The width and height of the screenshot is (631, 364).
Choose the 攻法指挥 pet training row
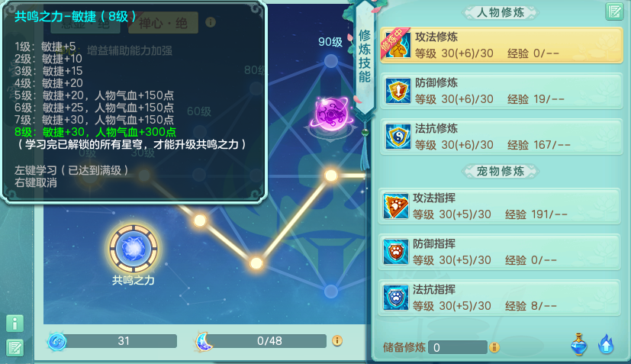coord(500,206)
